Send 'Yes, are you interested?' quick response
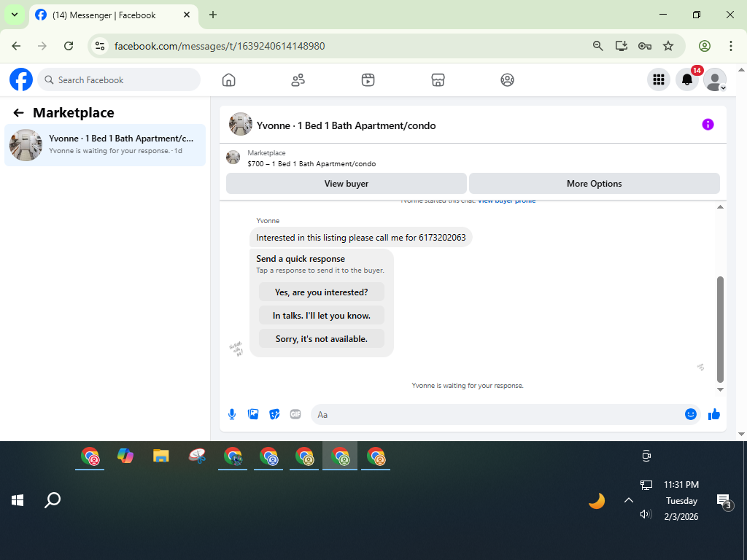 pyautogui.click(x=322, y=292)
